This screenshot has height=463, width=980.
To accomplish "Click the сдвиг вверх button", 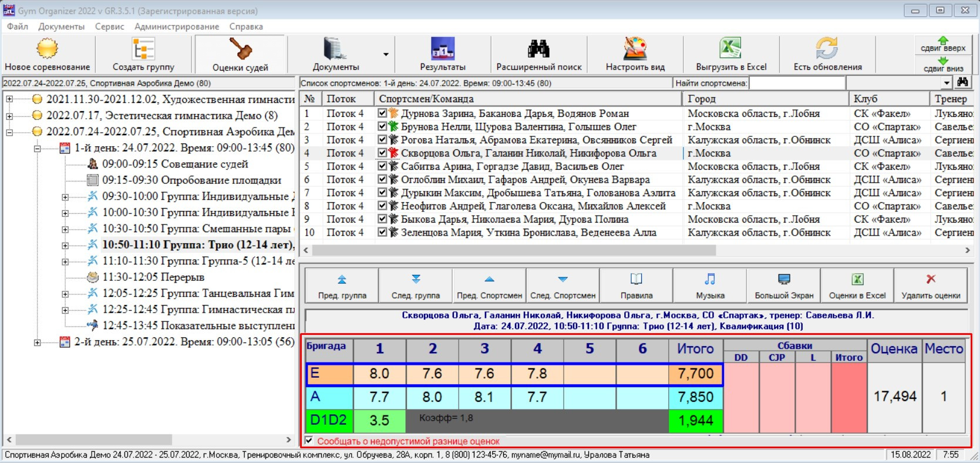I will (942, 44).
